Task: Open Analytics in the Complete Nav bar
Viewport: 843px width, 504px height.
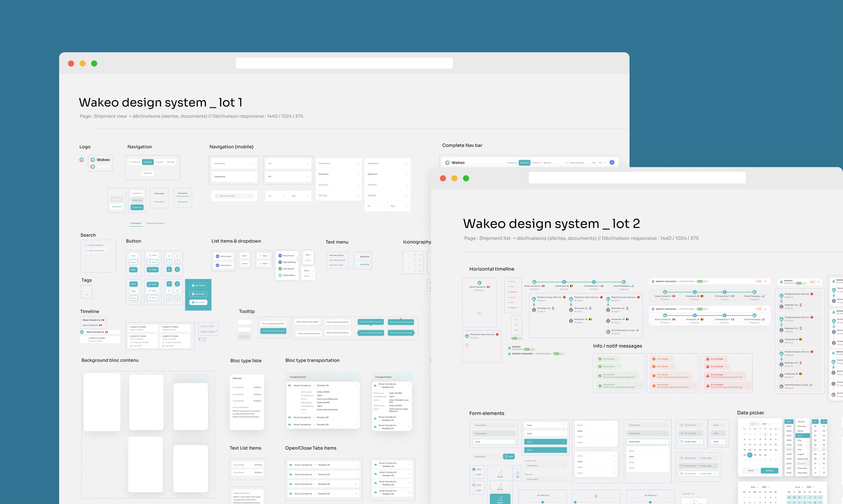Action: (536, 163)
